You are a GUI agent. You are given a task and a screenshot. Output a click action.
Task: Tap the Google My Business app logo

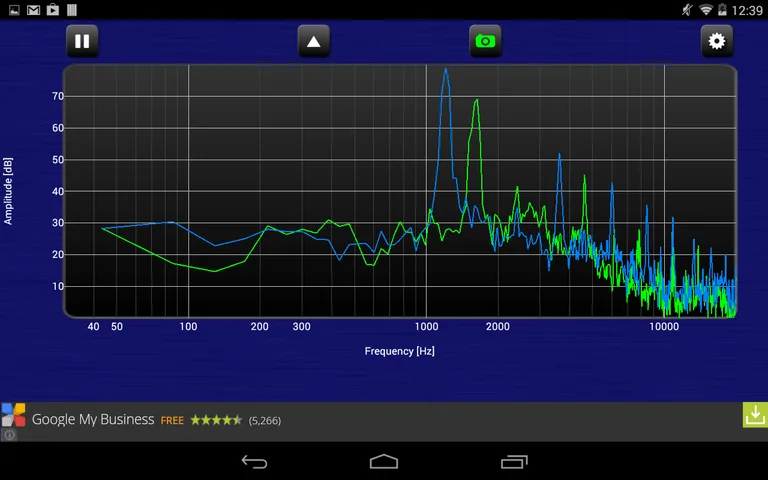coord(13,415)
